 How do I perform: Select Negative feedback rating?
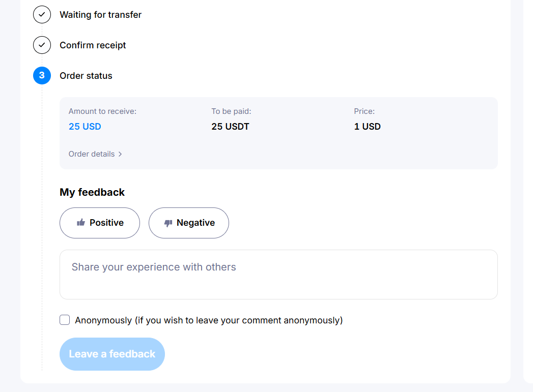tap(189, 223)
